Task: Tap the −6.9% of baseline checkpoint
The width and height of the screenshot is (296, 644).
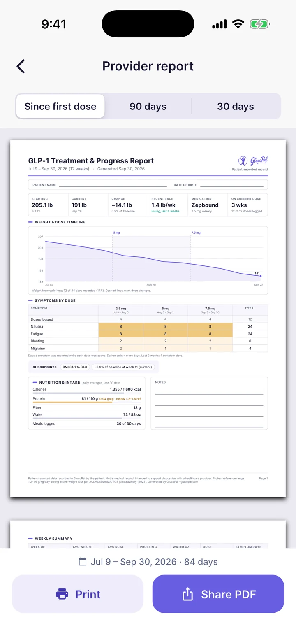Action: pos(123,367)
